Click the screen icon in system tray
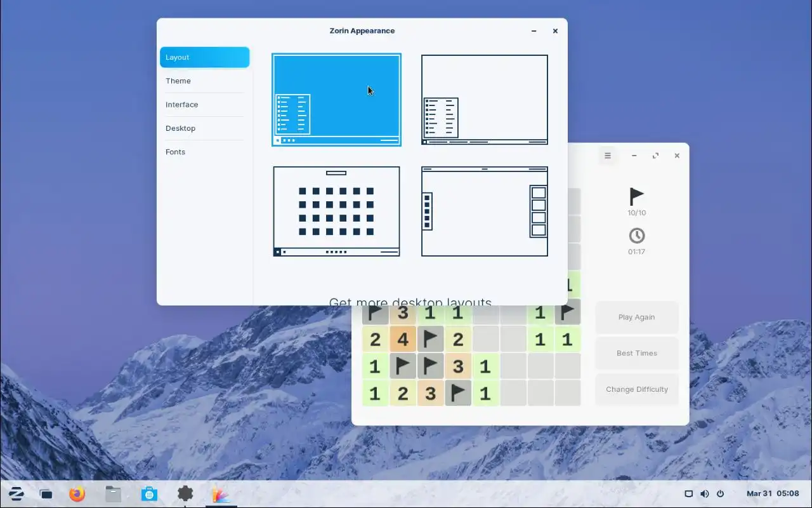The image size is (812, 508). tap(688, 493)
